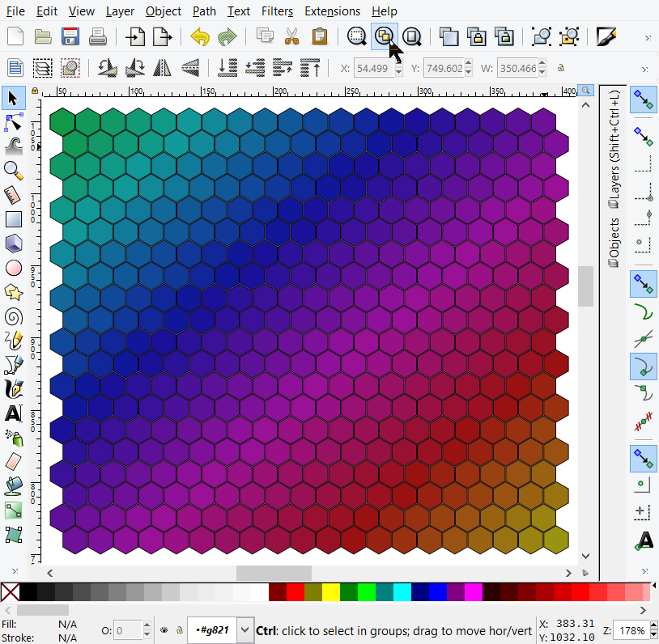Select the Star and polygon tool
The image size is (659, 644).
13,292
